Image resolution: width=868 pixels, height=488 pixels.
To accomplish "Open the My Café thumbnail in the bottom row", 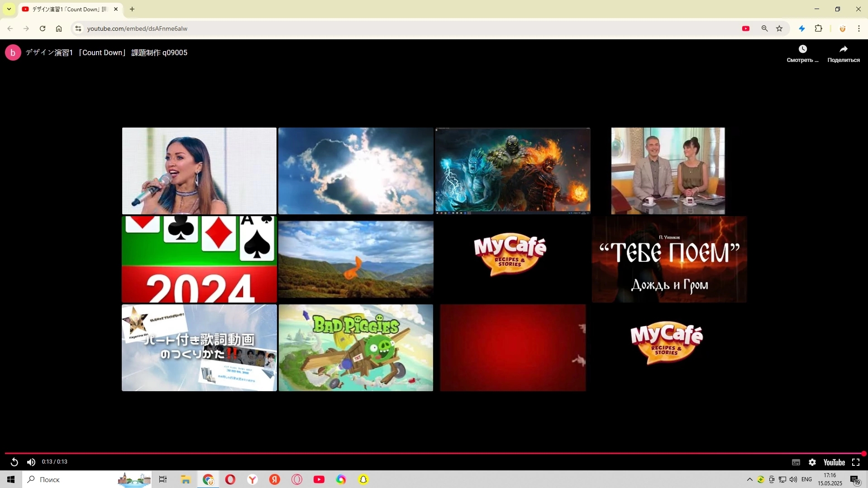I will point(667,342).
